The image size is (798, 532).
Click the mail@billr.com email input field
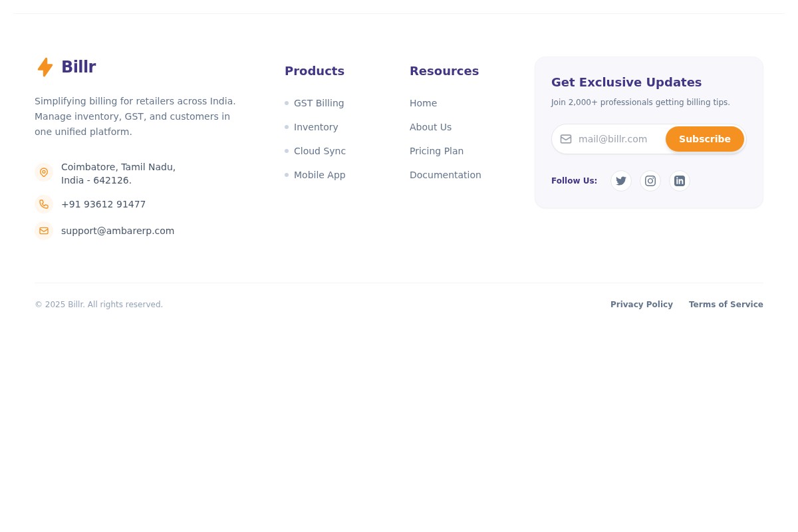pos(618,139)
